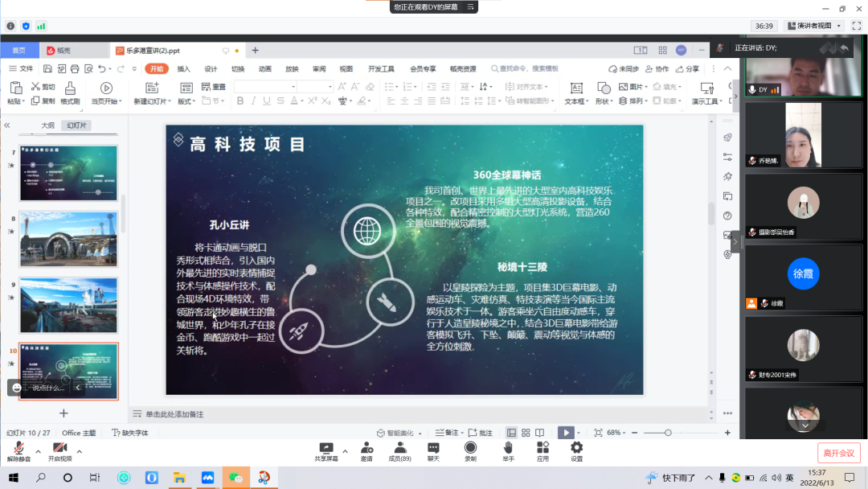
Task: Expand the 新建幻灯片 dropdown
Action: [x=151, y=101]
